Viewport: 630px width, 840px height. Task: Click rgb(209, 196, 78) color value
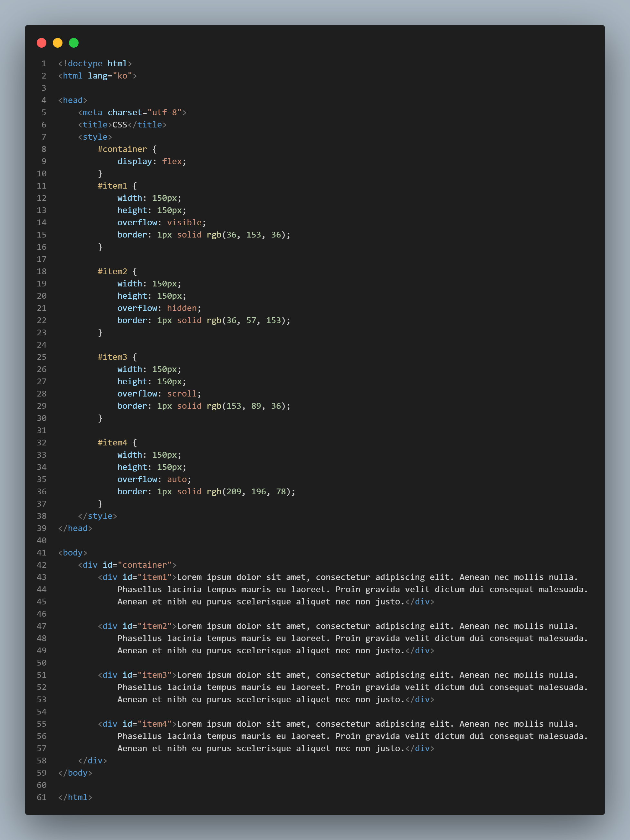click(249, 491)
